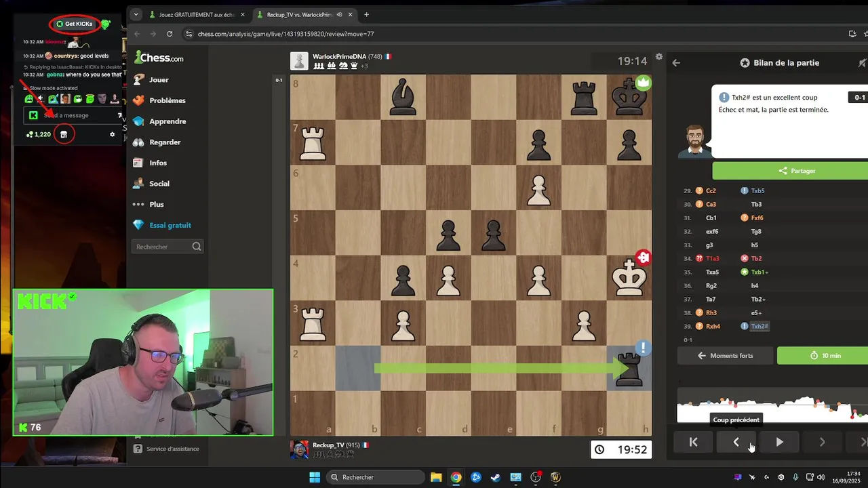Toggle the muted sound icon in review panel
868x488 pixels.
(862, 62)
